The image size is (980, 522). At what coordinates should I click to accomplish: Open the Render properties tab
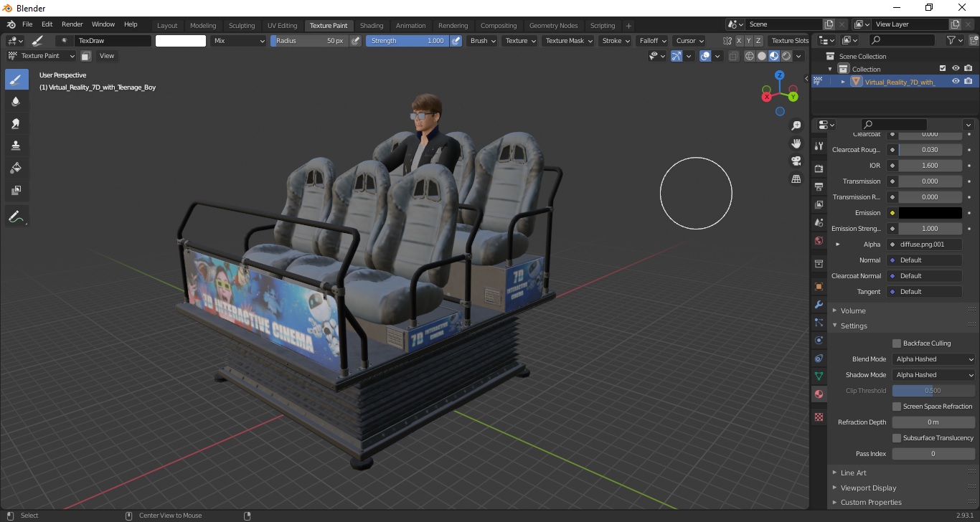click(819, 169)
